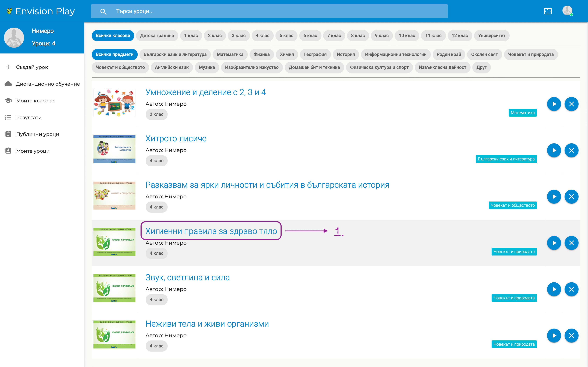
Task: Click the search magnifier icon
Action: [x=103, y=11]
